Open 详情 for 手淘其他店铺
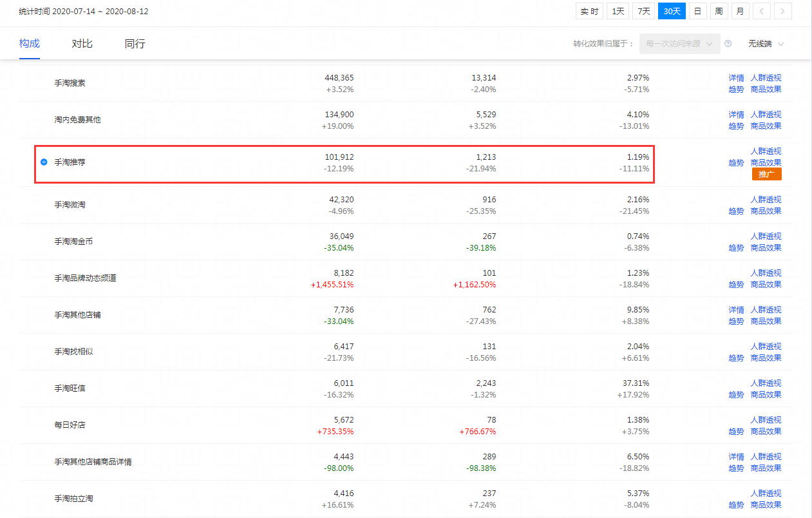812x518 pixels. coord(736,310)
